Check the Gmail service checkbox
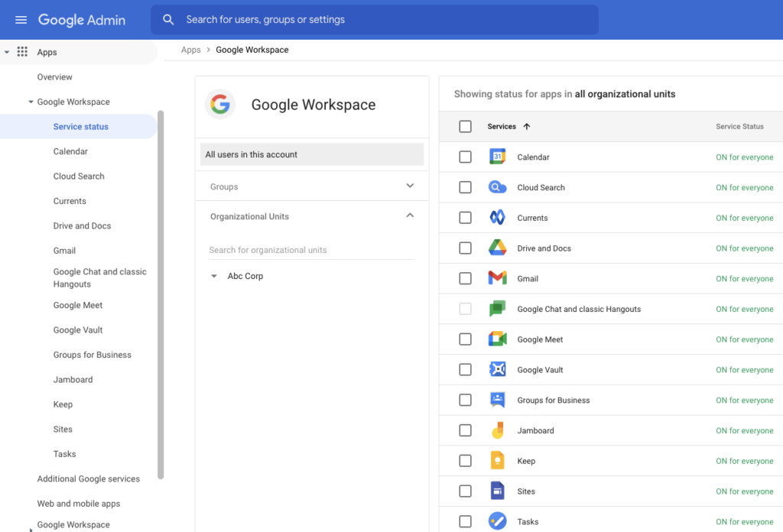The image size is (783, 532). point(465,278)
